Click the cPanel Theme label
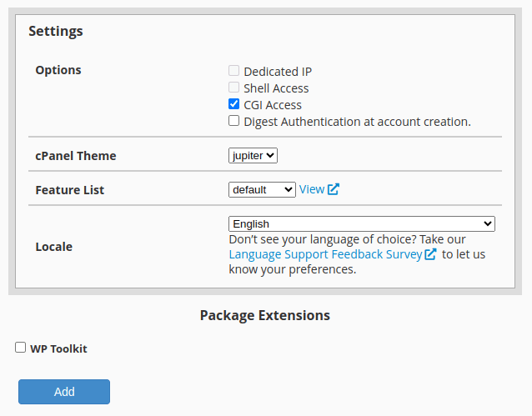Screen dimensions: 532x416 tap(76, 156)
